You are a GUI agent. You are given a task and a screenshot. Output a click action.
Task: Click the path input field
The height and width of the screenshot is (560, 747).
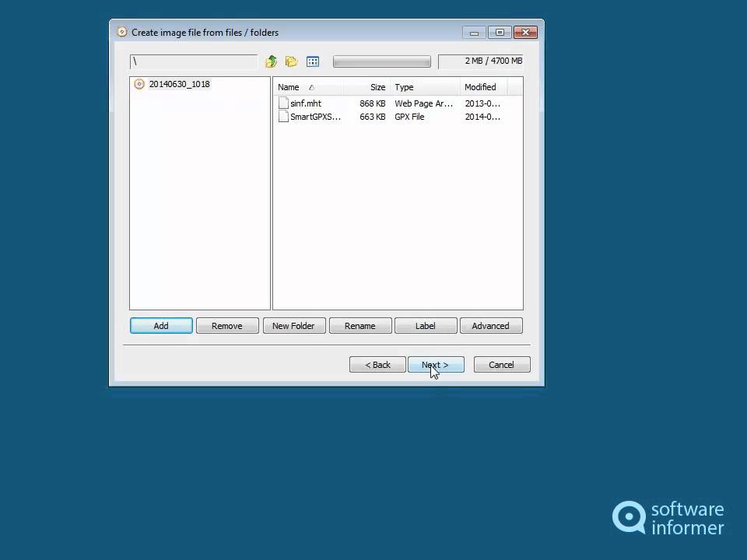point(194,61)
